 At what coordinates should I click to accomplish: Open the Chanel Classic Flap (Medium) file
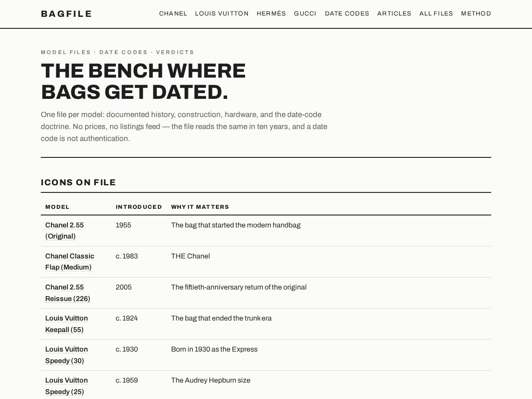[70, 262]
